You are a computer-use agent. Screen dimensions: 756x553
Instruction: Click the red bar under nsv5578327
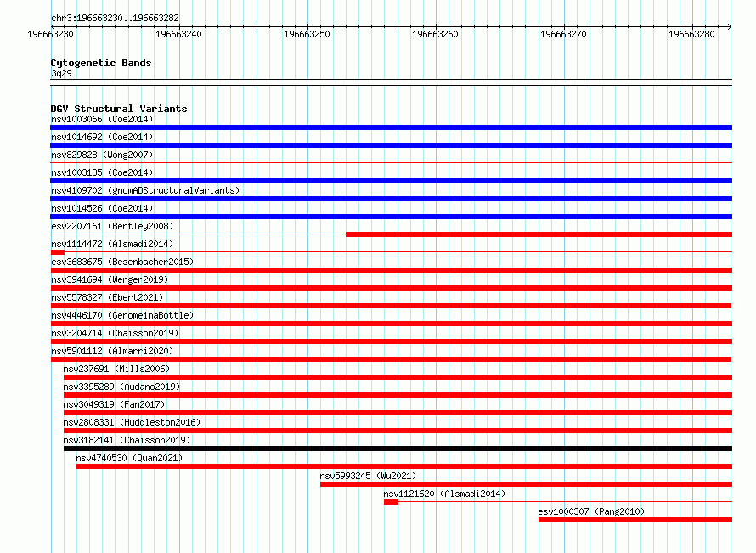point(391,306)
